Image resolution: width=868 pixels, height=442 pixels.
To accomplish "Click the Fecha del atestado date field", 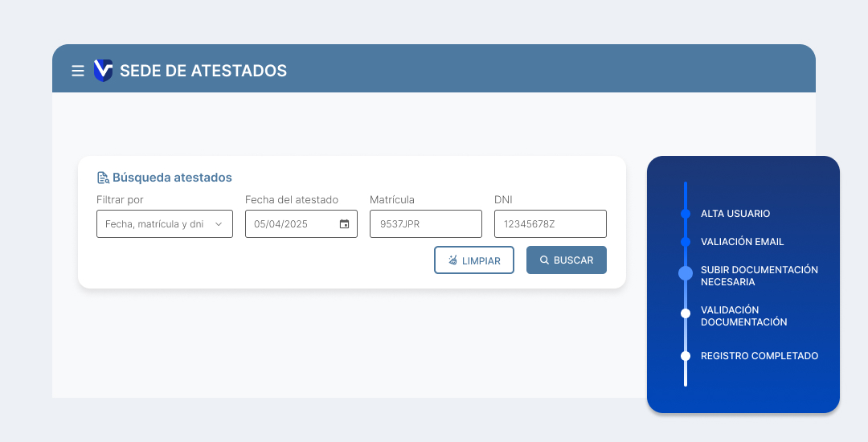I will click(x=301, y=224).
